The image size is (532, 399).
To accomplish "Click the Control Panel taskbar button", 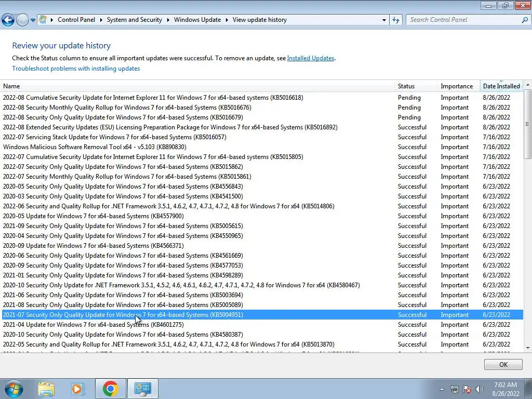I will pos(142,389).
